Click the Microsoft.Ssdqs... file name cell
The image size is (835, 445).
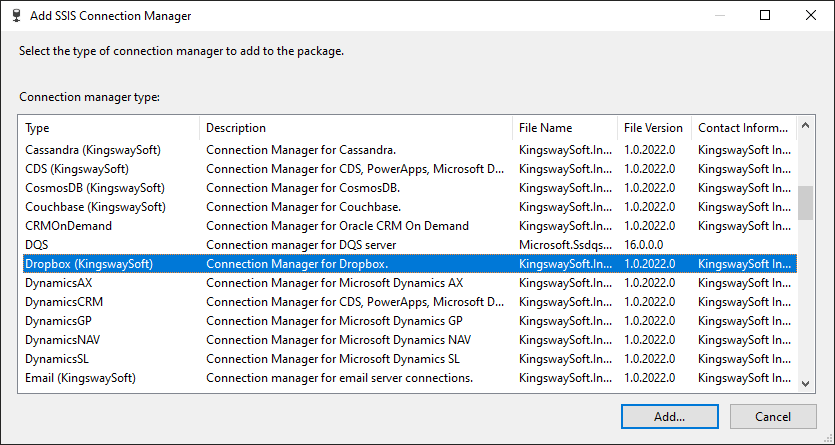tap(565, 245)
